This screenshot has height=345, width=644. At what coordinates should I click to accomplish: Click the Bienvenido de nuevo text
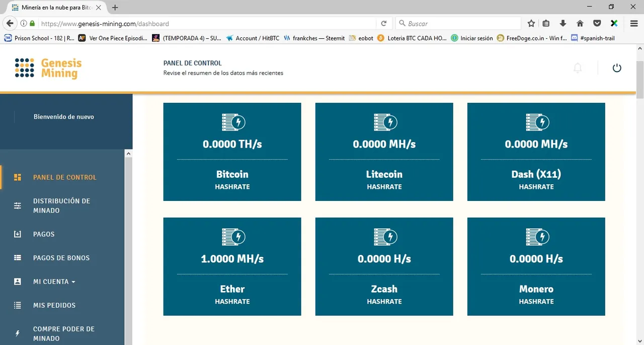coord(64,117)
